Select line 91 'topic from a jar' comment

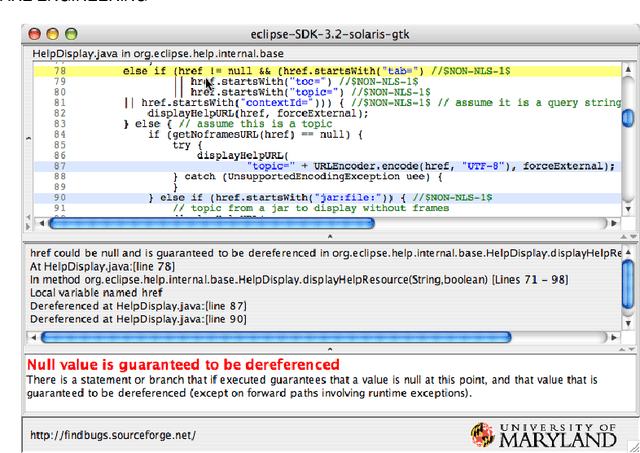tap(327, 208)
